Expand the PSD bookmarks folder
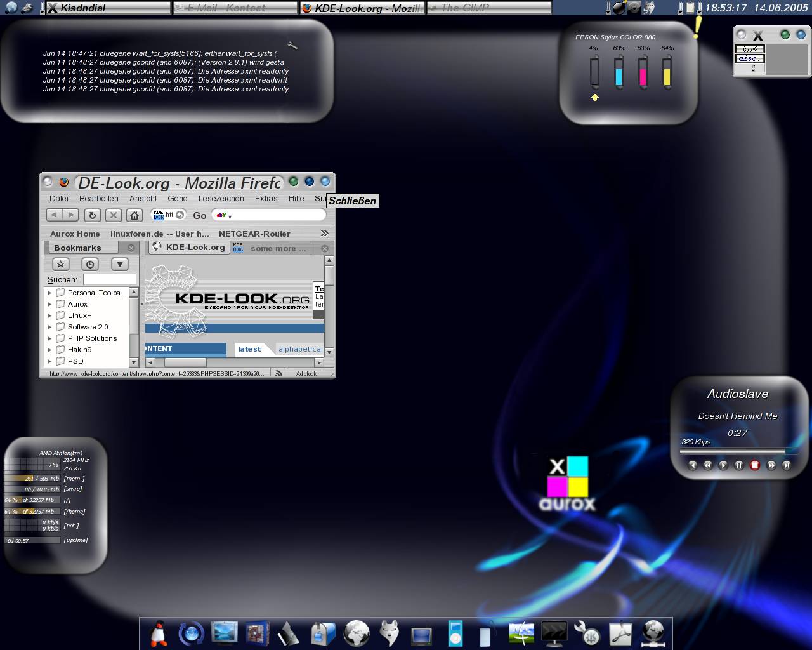 (x=49, y=361)
